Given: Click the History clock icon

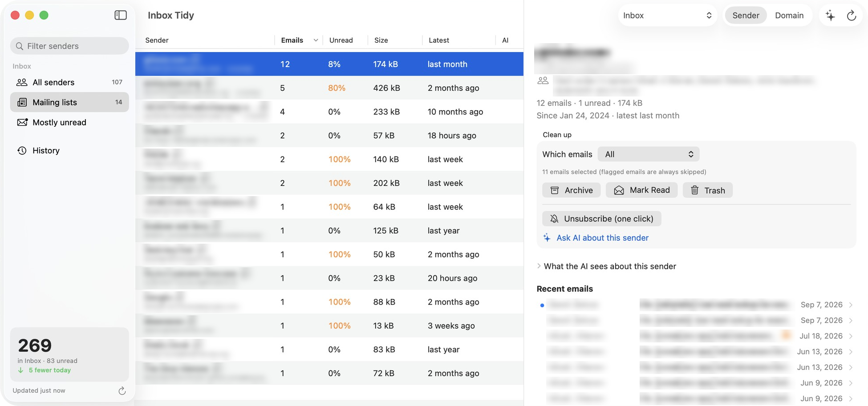Looking at the screenshot, I should point(22,150).
